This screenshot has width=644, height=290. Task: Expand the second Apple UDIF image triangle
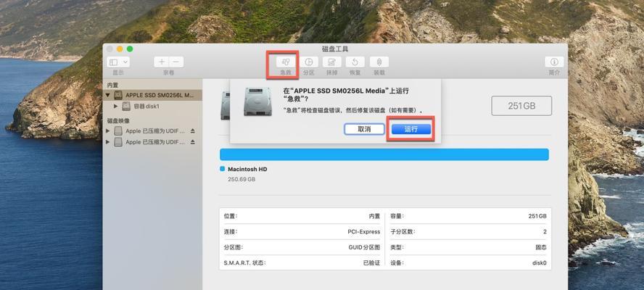(108, 142)
